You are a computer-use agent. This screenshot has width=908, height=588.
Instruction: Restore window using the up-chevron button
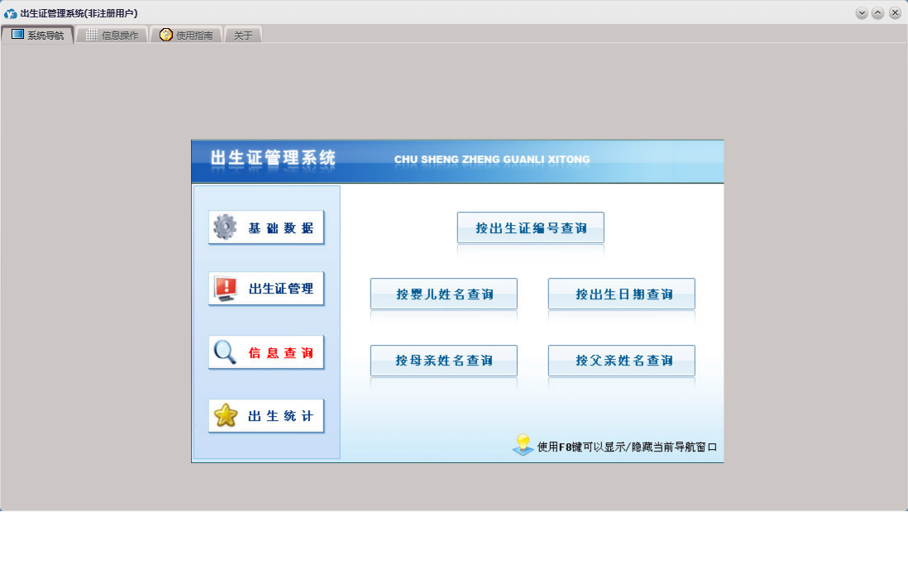click(878, 13)
